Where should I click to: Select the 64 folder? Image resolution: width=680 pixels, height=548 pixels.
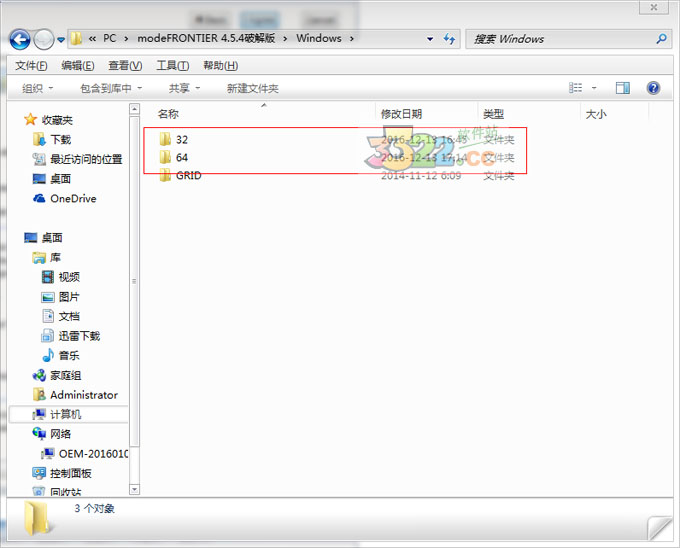[x=174, y=157]
